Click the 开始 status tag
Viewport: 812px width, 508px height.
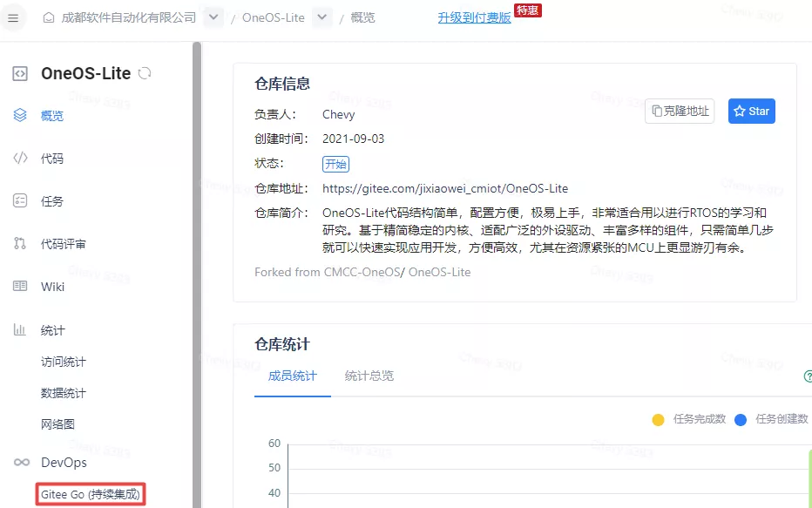[x=335, y=164]
